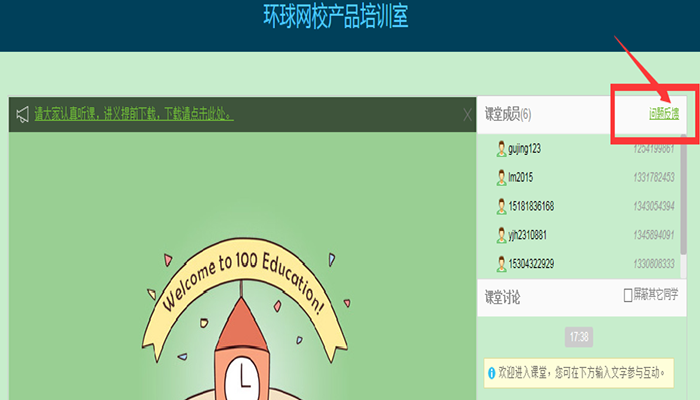Screen dimensions: 700x400
Task: Click the avatar icon beside 15304322929
Action: [x=501, y=264]
